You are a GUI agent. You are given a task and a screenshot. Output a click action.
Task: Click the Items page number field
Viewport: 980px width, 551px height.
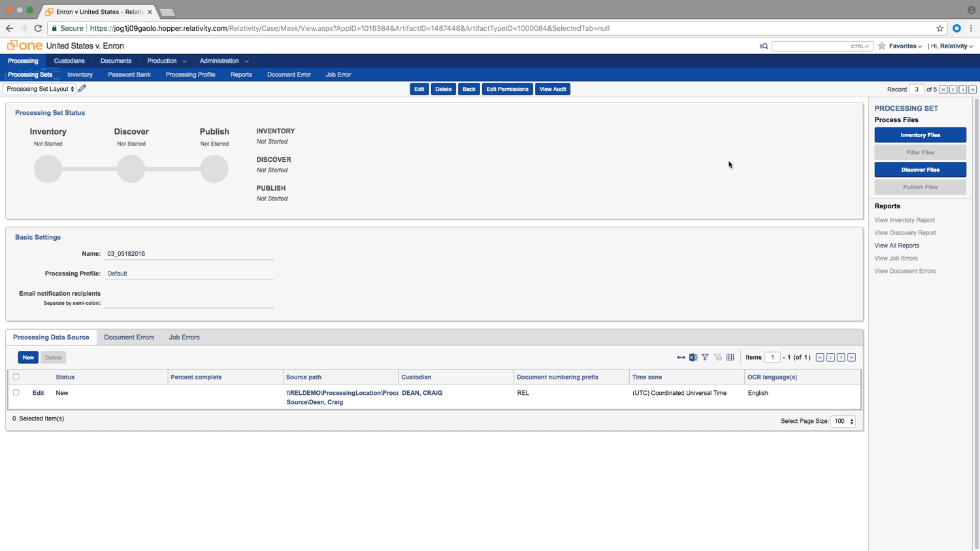click(772, 358)
